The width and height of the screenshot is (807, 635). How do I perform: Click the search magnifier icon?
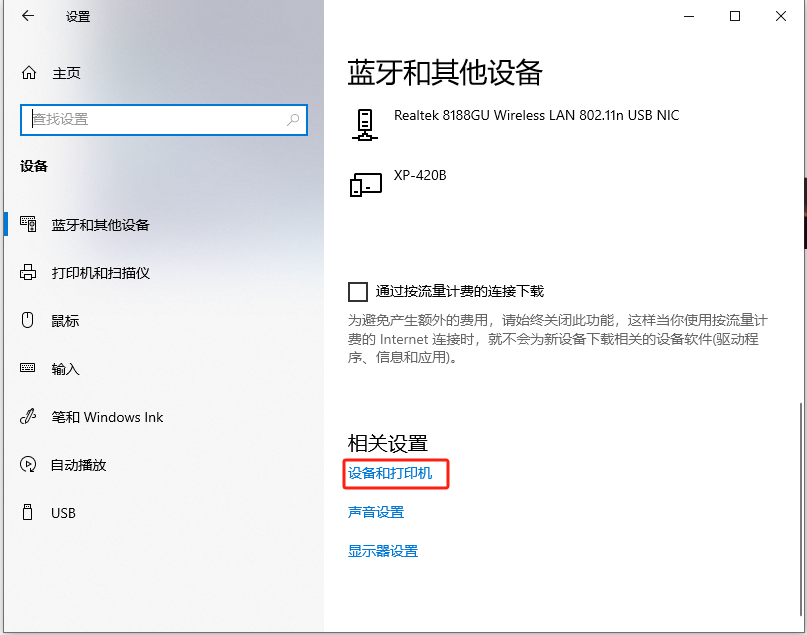click(x=293, y=120)
